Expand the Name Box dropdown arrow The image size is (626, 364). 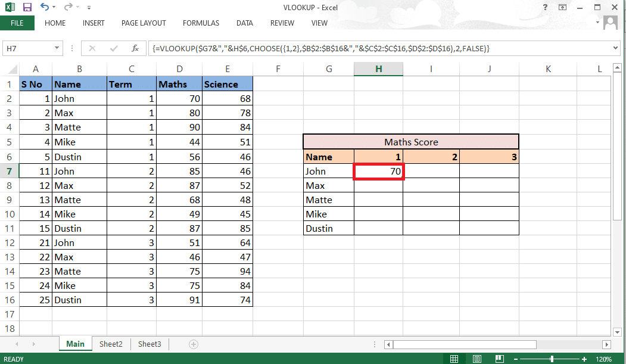pyautogui.click(x=57, y=48)
